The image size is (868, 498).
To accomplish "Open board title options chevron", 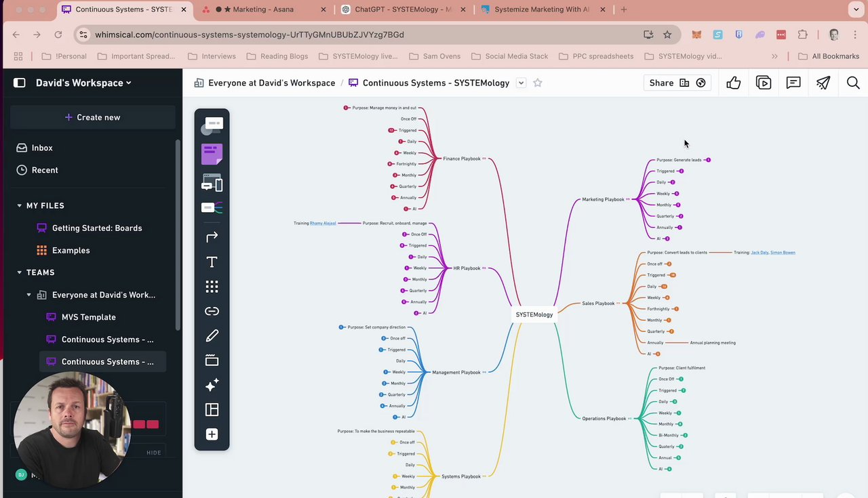I will 521,83.
